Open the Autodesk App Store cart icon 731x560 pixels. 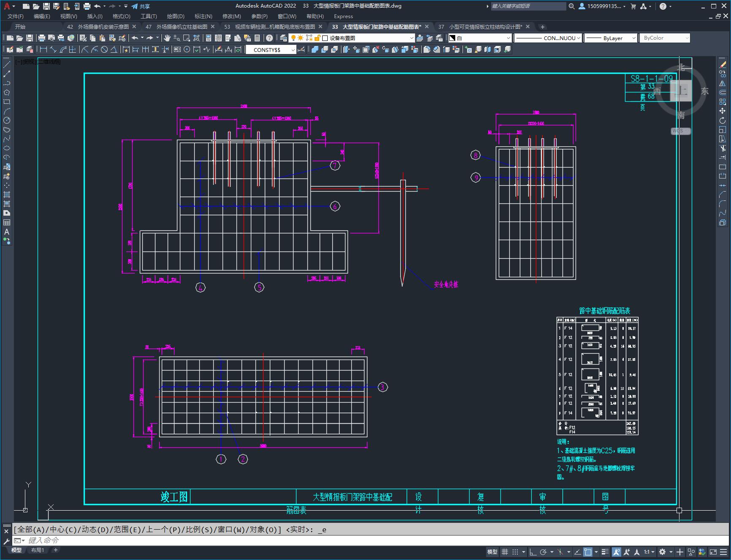coord(633,6)
